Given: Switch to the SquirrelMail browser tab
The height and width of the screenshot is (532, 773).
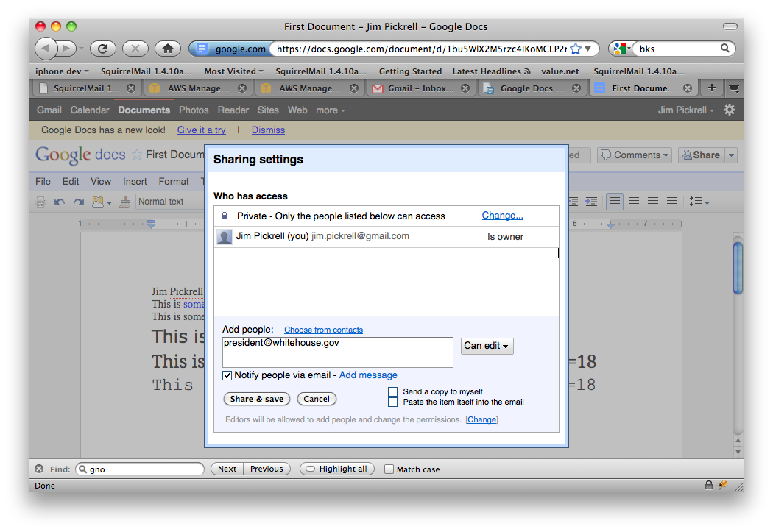Looking at the screenshot, I should pos(87,88).
